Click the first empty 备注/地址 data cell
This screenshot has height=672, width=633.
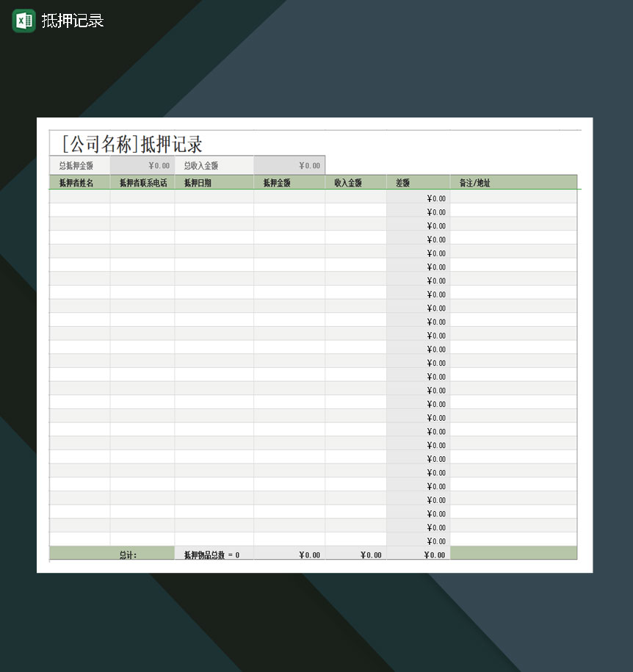click(513, 198)
